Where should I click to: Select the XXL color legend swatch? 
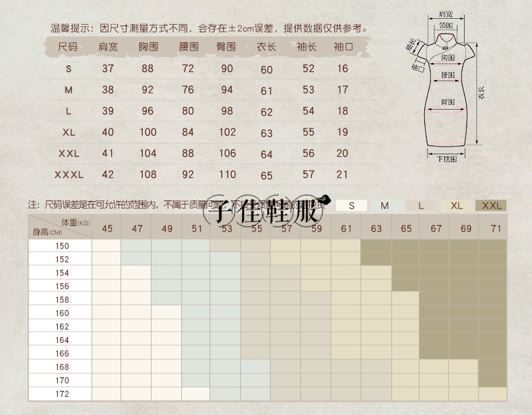tap(491, 206)
